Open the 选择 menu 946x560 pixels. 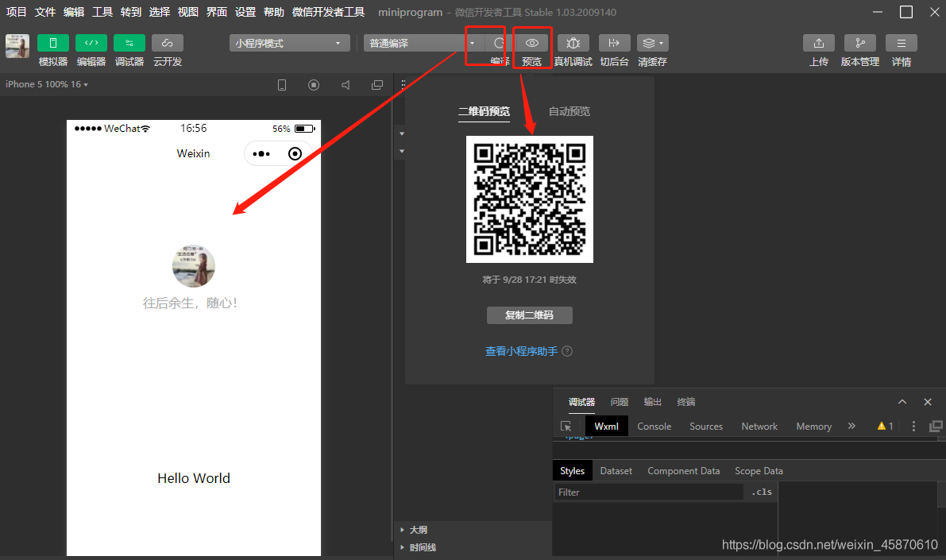tap(160, 12)
